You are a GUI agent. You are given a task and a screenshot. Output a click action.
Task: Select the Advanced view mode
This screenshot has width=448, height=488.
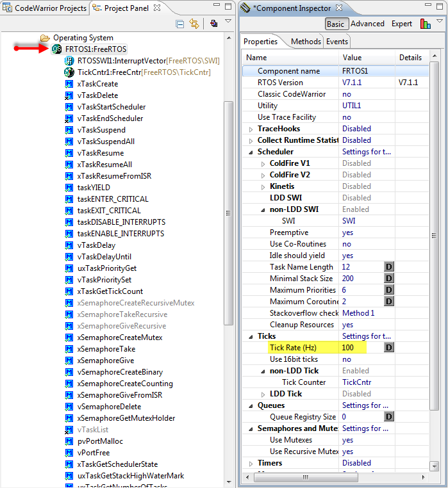pos(367,24)
